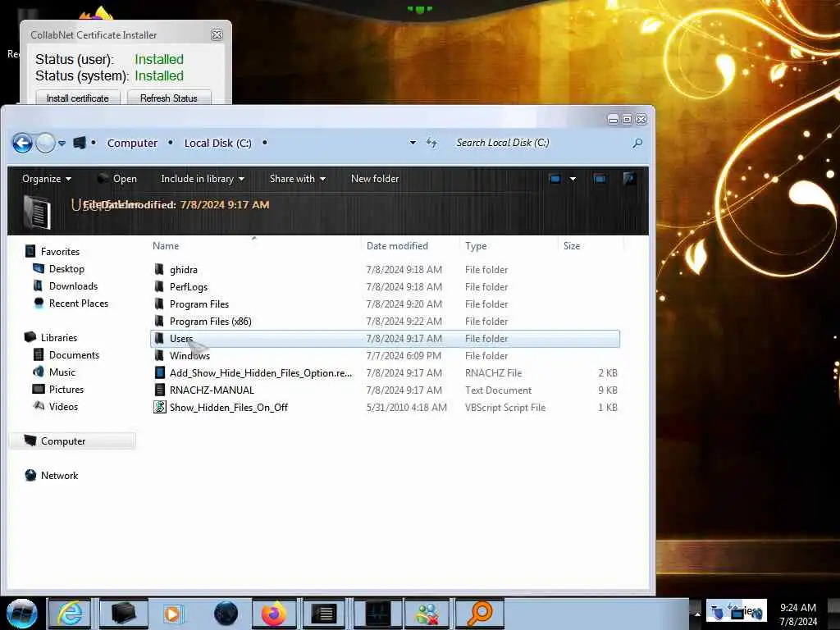Click the Back navigation arrow
The width and height of the screenshot is (840, 630).
[22, 143]
